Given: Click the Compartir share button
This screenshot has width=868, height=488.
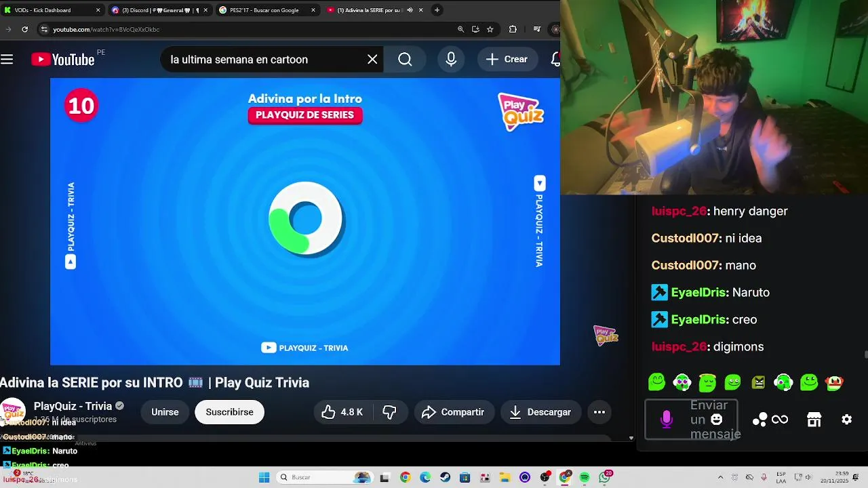Looking at the screenshot, I should tap(454, 412).
